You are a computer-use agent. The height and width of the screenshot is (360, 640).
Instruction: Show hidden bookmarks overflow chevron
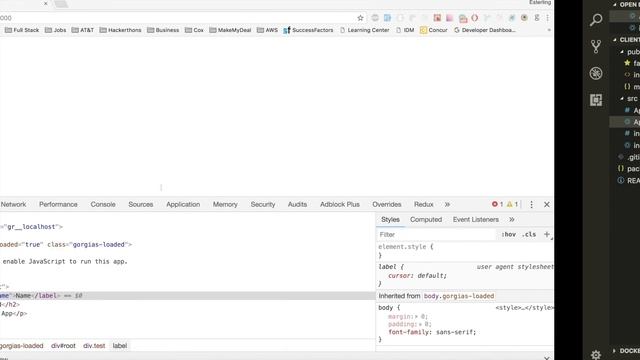pyautogui.click(x=549, y=30)
